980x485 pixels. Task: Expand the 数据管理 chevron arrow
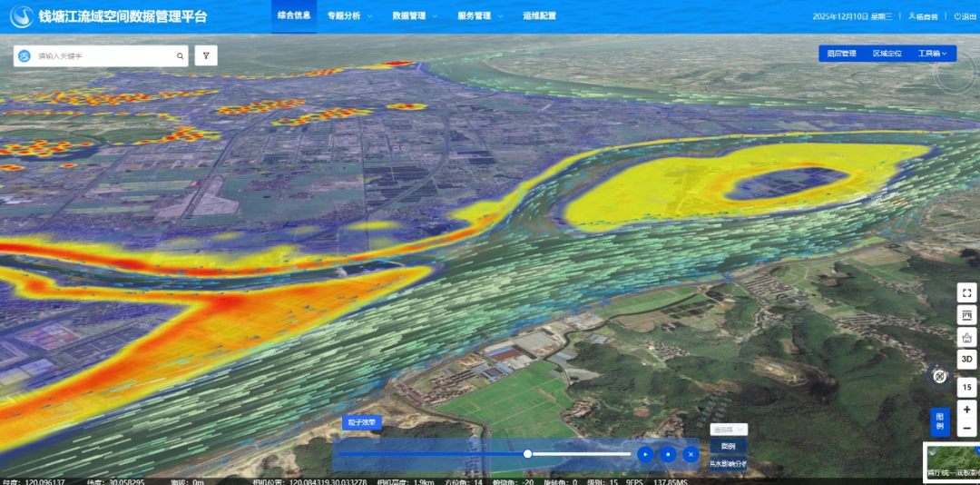[x=435, y=16]
